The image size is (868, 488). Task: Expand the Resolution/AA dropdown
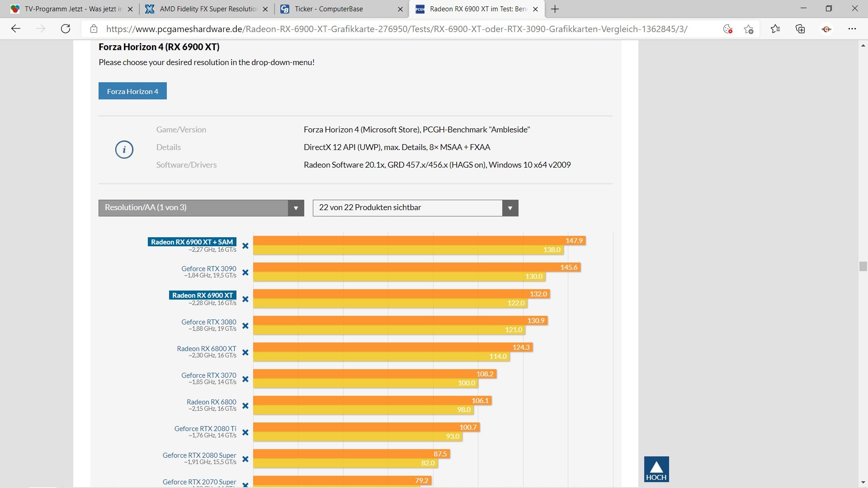201,208
